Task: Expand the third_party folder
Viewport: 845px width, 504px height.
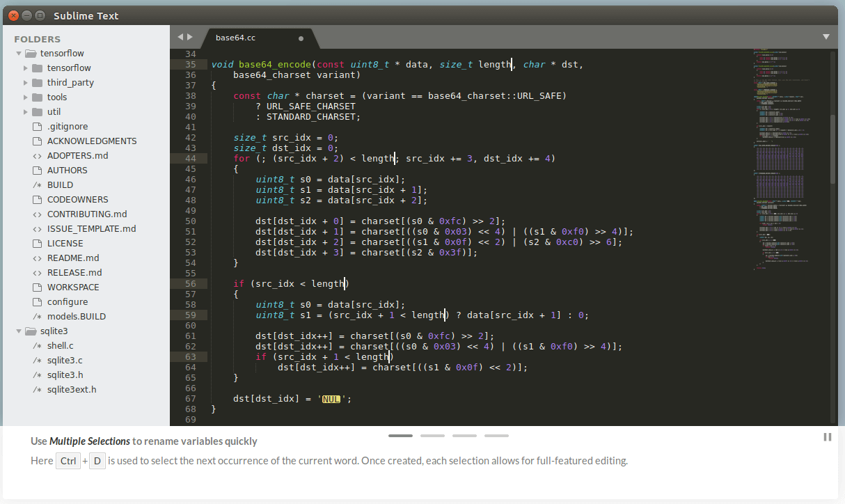Action: pos(24,82)
